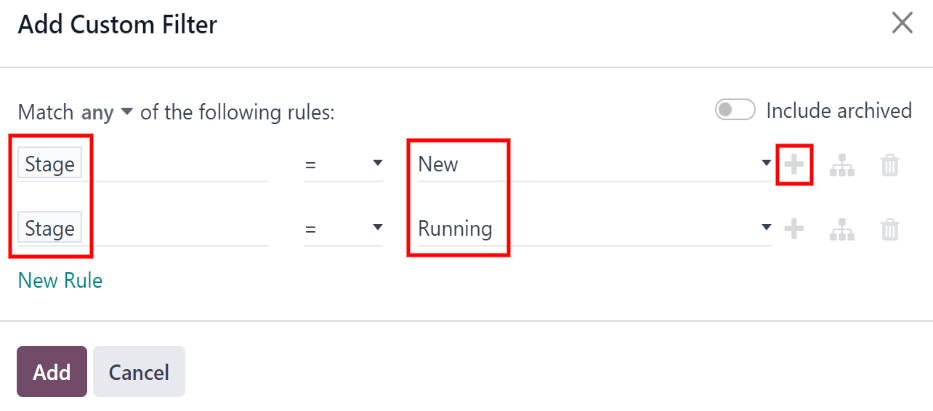The height and width of the screenshot is (411, 933).
Task: Click the Stage field in the second rule
Action: 50,229
